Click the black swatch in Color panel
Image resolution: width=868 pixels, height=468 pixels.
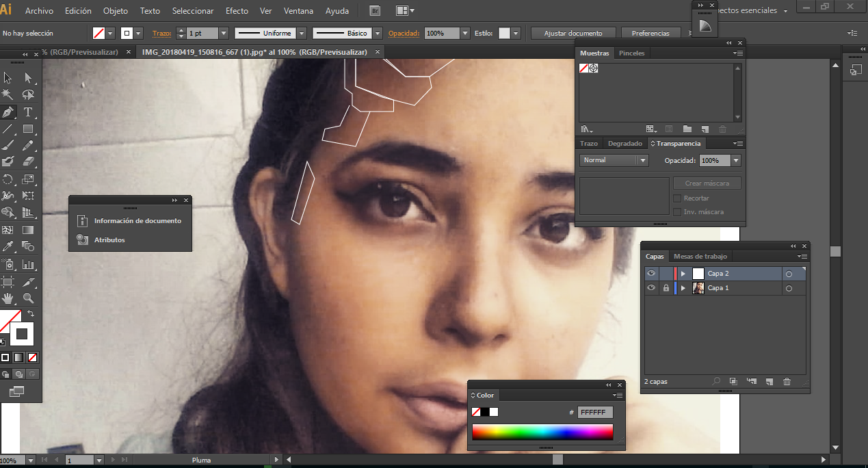pyautogui.click(x=485, y=412)
